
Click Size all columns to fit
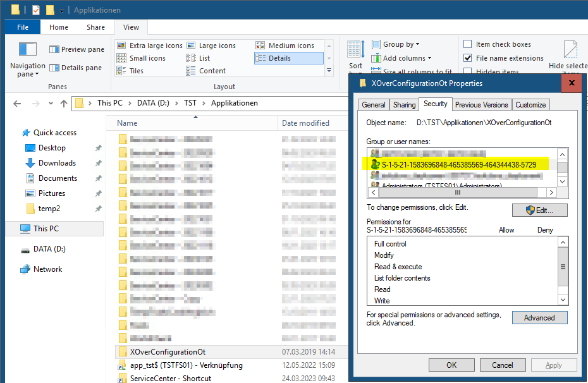point(412,71)
